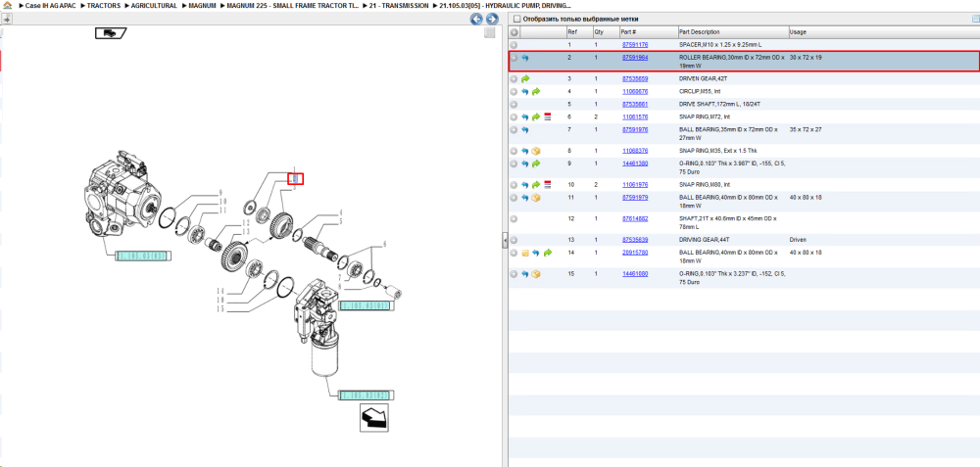Click the oil filter assembly drawing in diagram
Image resolution: width=980 pixels, height=467 pixels.
pyautogui.click(x=318, y=328)
